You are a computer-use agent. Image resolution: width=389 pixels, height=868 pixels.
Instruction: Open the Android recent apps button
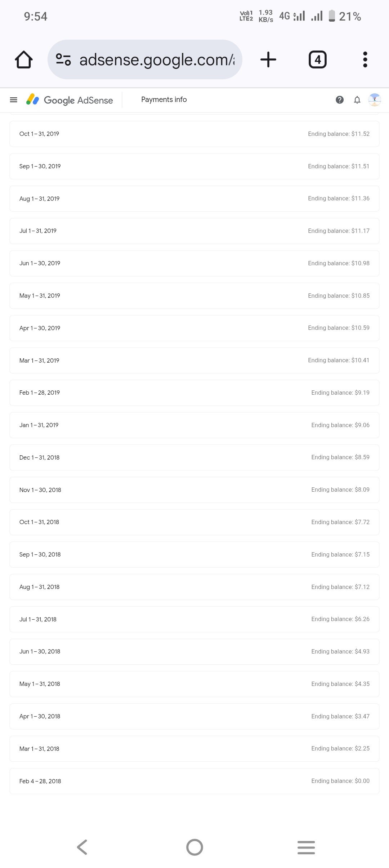pos(306,847)
